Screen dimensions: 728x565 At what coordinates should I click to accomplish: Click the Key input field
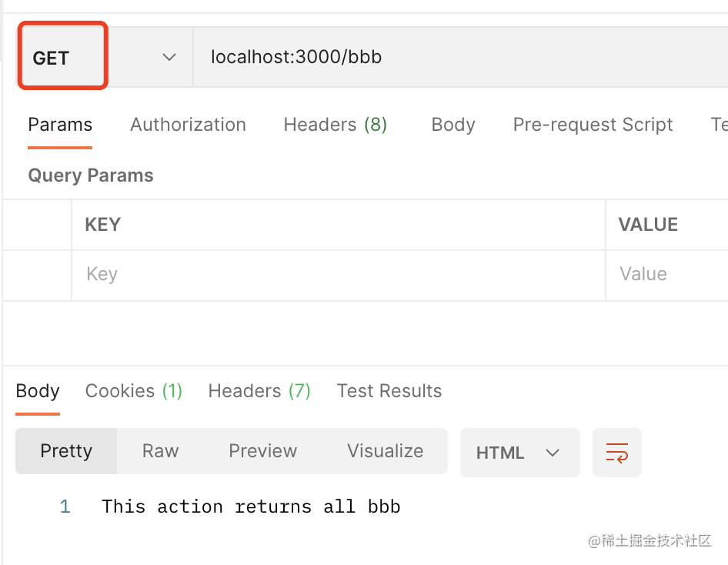[x=339, y=275]
